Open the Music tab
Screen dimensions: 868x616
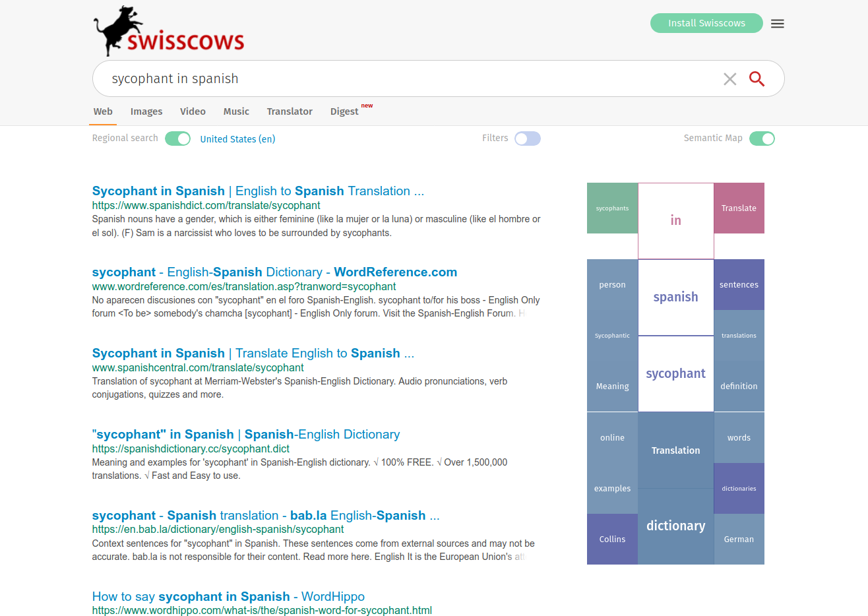point(236,111)
